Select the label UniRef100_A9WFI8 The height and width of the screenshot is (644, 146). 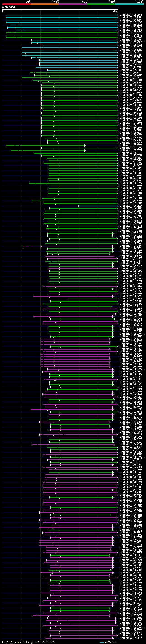pos(131,269)
